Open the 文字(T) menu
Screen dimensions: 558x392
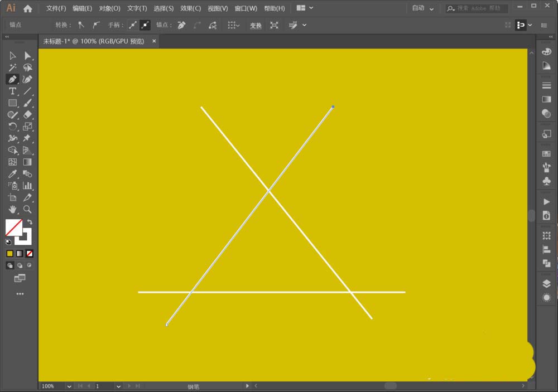point(137,8)
